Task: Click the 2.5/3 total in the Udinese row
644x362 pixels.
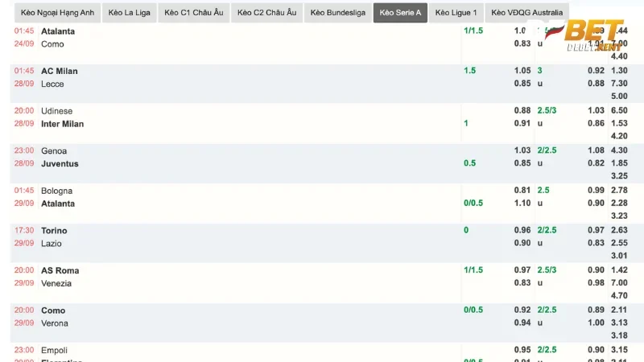Action: click(x=547, y=110)
